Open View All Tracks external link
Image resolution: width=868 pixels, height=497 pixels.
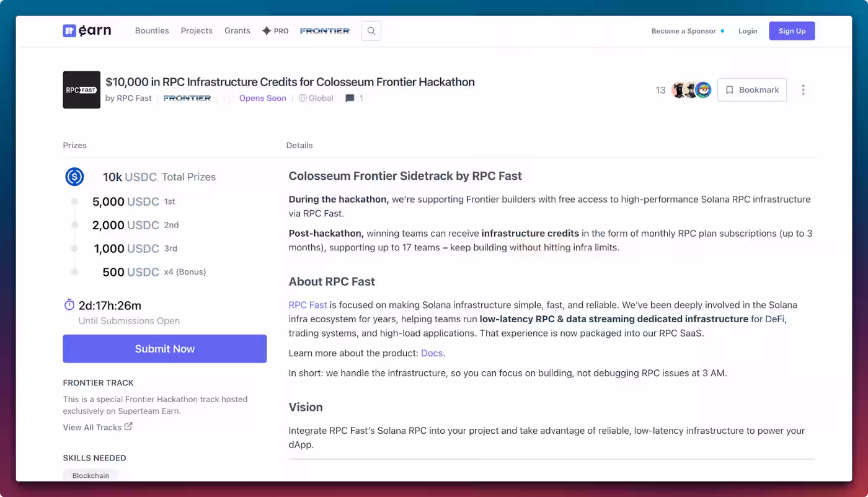(x=97, y=427)
